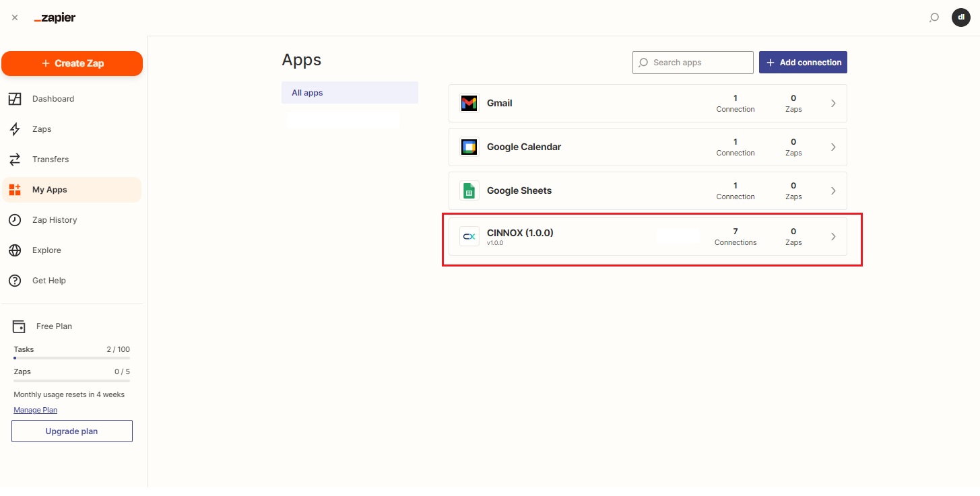Close the sidebar with the X icon

coord(15,18)
